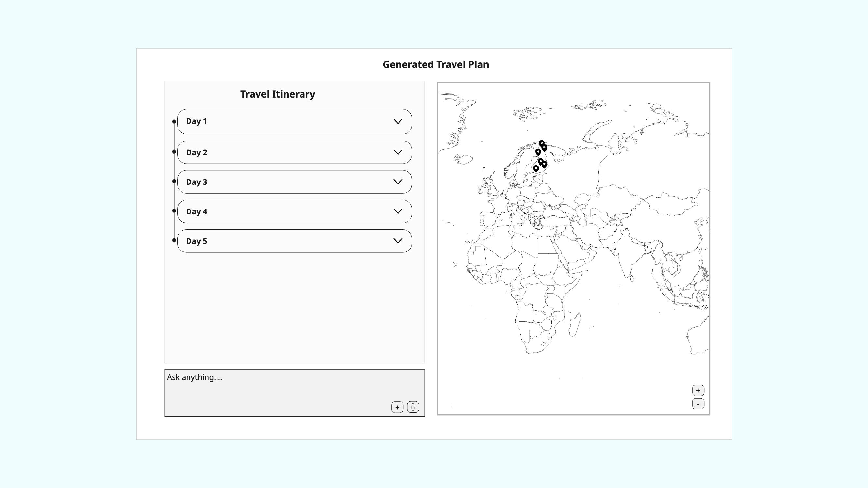Viewport: 868px width, 488px height.
Task: Select the northernmost map location pin
Action: [x=541, y=143]
